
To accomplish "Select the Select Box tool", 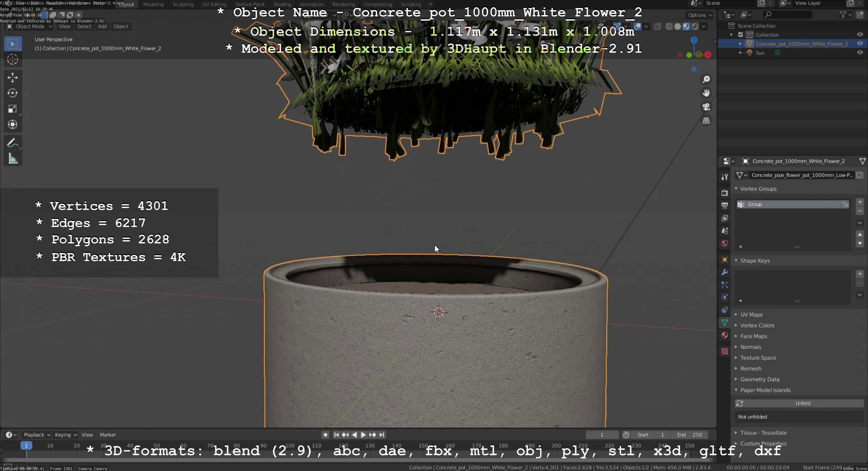I will pos(13,44).
